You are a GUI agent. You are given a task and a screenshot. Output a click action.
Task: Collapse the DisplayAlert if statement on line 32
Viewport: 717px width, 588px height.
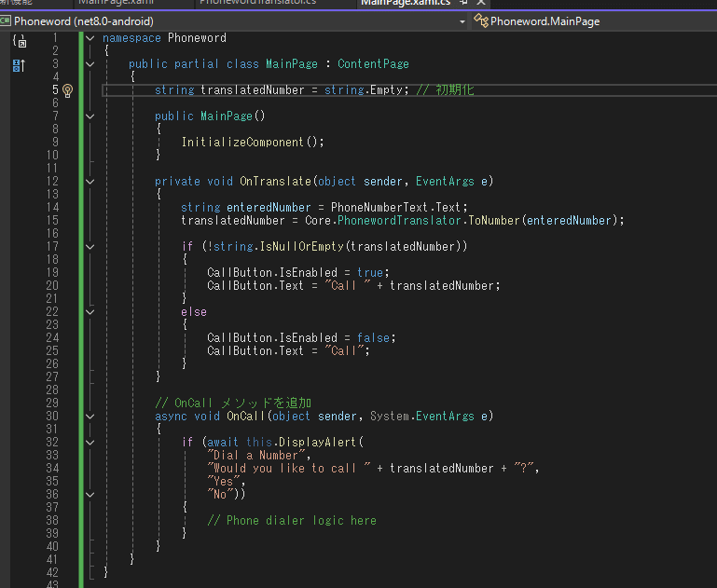[x=90, y=443]
